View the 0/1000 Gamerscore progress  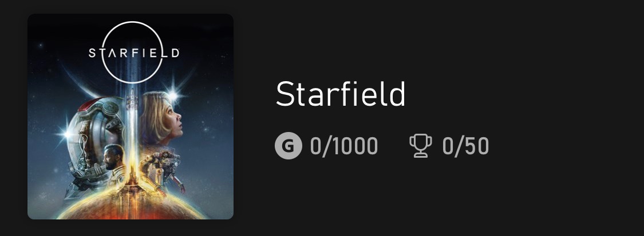344,146
